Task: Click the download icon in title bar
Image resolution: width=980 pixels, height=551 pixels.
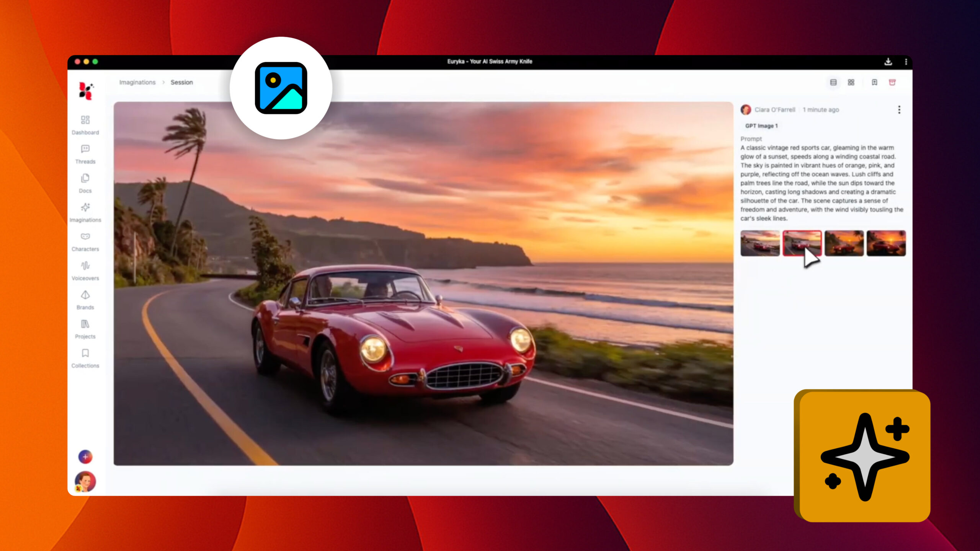Action: [888, 62]
